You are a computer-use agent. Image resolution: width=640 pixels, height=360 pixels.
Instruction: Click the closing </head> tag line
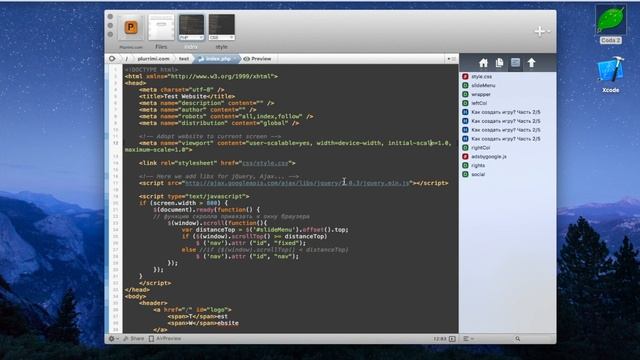(x=137, y=289)
